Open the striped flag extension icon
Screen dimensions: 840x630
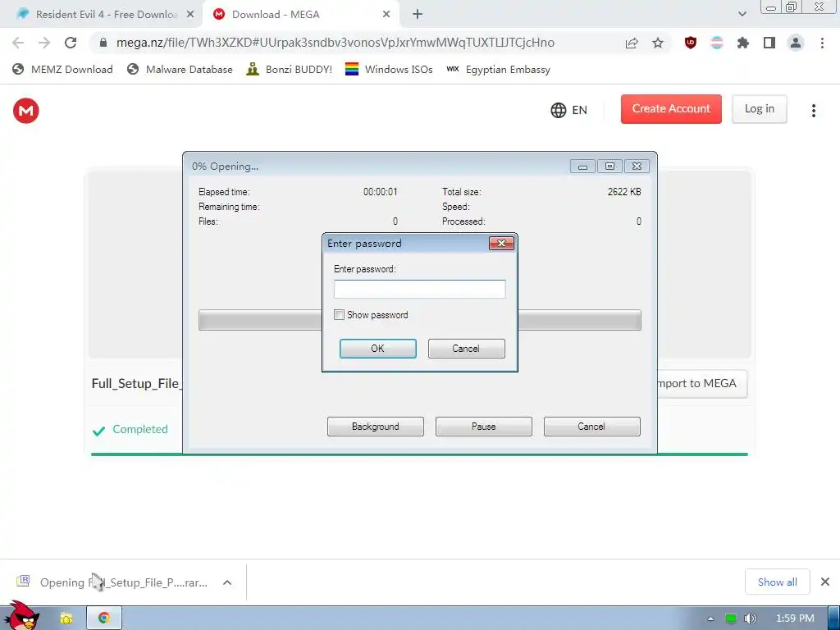pyautogui.click(x=717, y=43)
